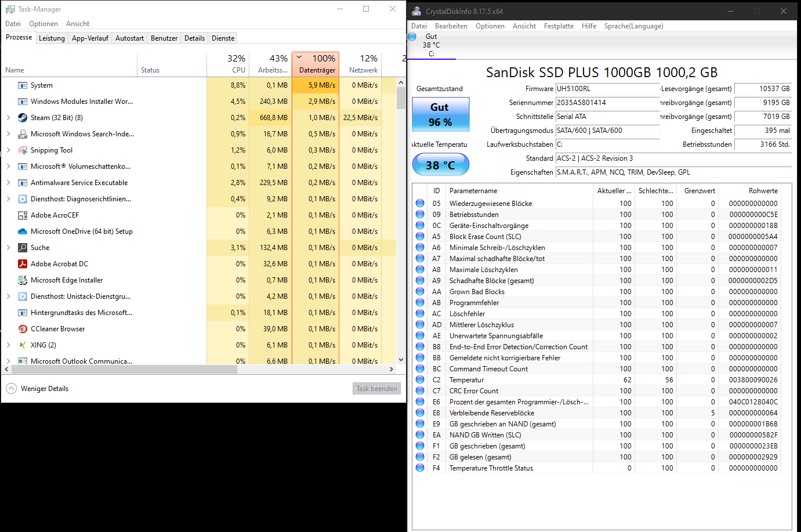Open the App-Verlauf tab
Image resolution: width=801 pixels, height=532 pixels.
(x=90, y=38)
